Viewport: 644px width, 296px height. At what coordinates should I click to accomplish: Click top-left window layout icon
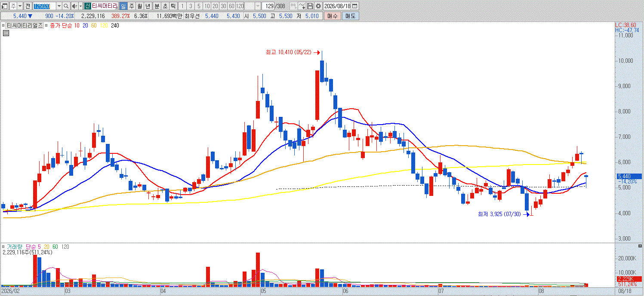[4, 6]
